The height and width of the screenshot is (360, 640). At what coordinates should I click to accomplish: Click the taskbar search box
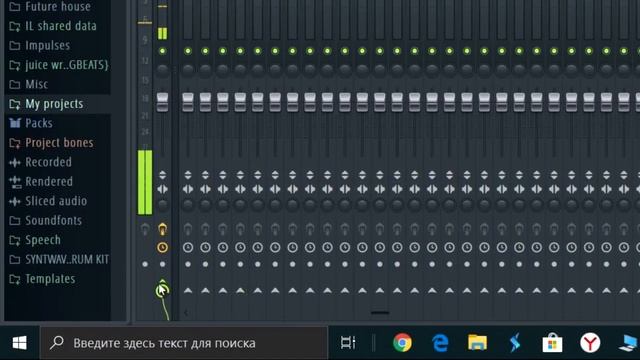pyautogui.click(x=184, y=343)
